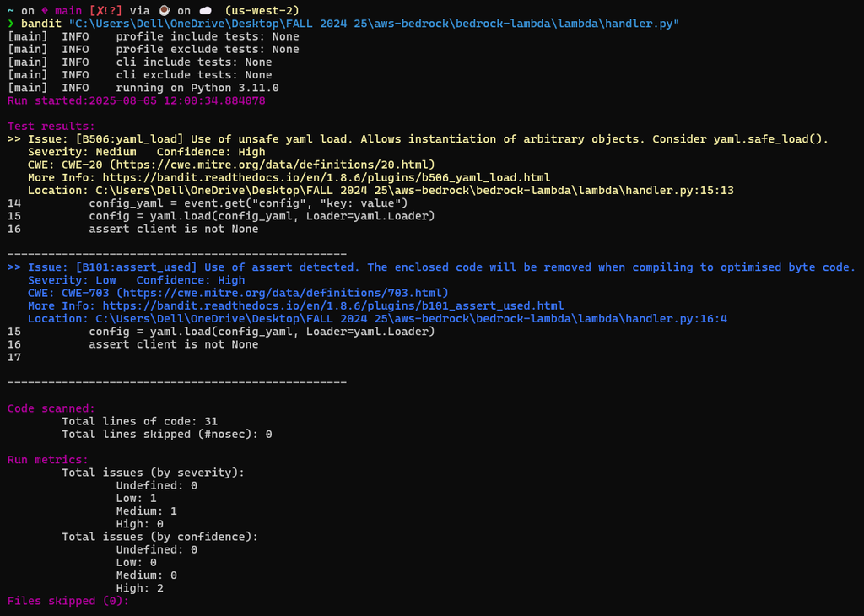Click the AWS cloud icon in prompt
Screen dimensions: 864x616
(x=206, y=11)
